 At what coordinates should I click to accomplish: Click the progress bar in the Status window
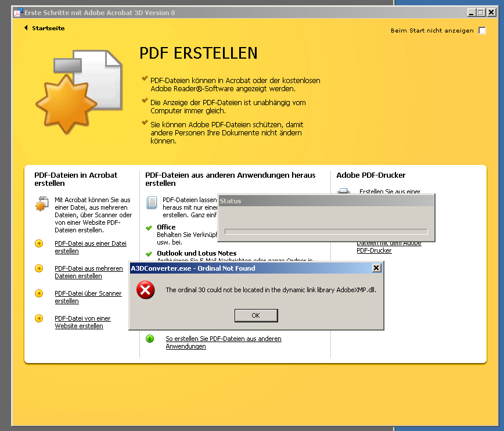[326, 232]
